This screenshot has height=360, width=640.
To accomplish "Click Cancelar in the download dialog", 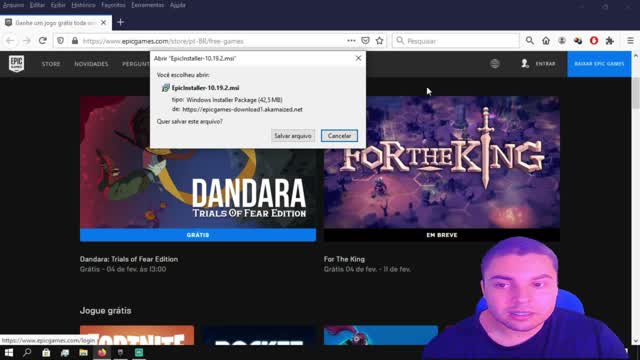I will tap(339, 136).
